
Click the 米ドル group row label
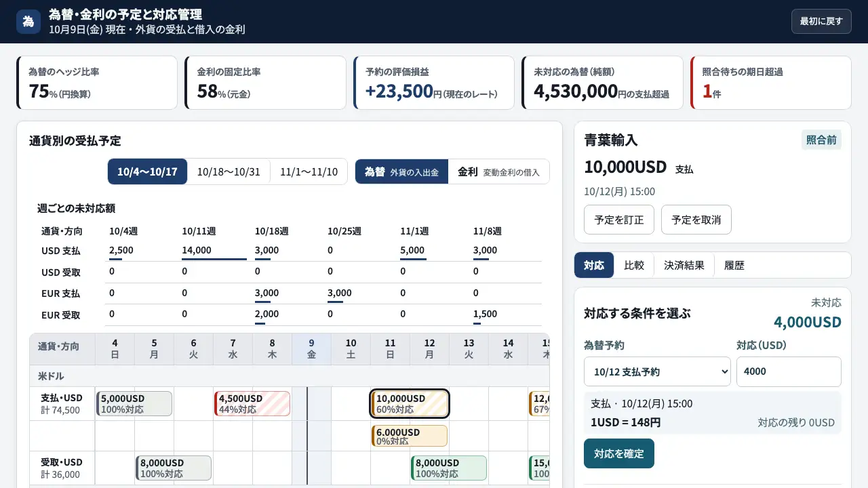pos(52,375)
